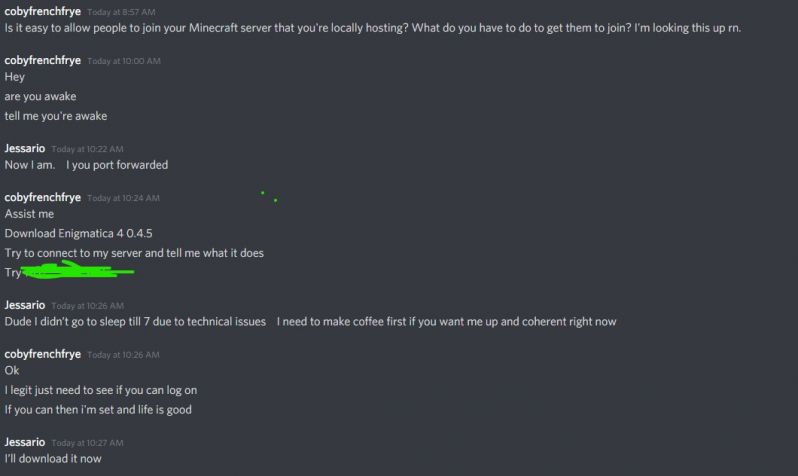Click the 'Today at 8:57 AM' timestamp
This screenshot has height=476, width=798.
pyautogui.click(x=124, y=12)
